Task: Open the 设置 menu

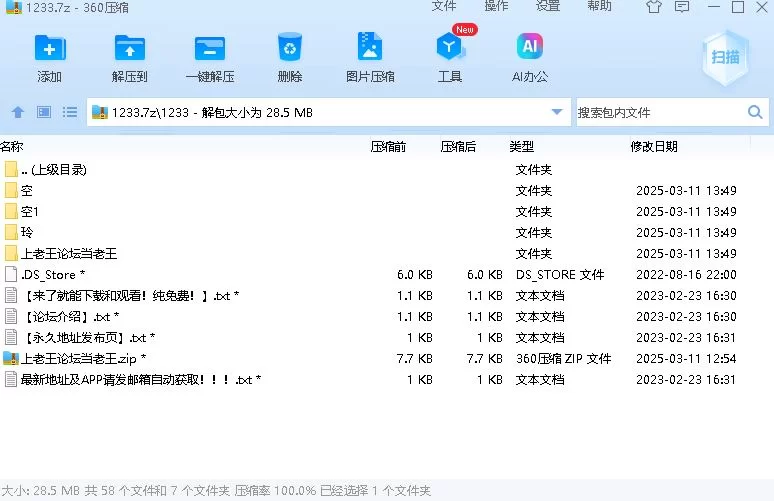Action: (548, 6)
